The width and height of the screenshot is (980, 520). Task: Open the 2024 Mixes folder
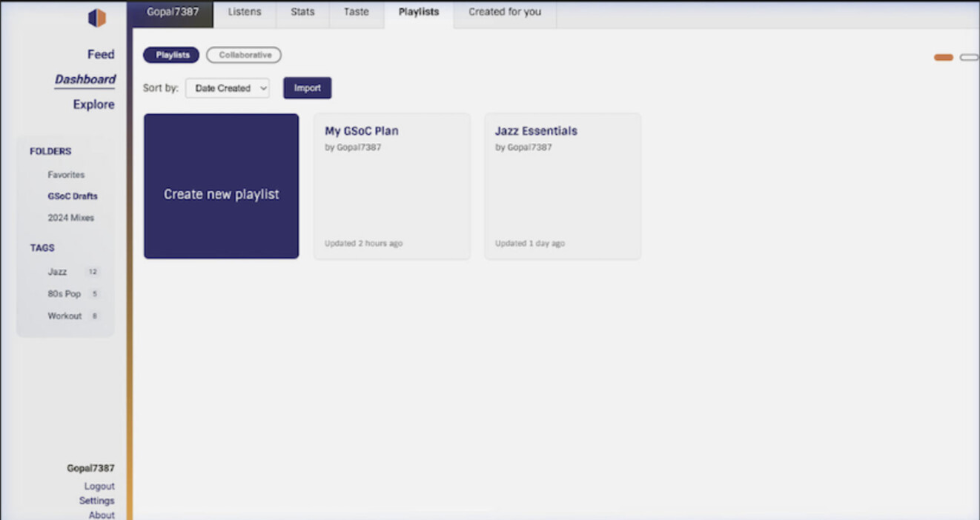70,218
